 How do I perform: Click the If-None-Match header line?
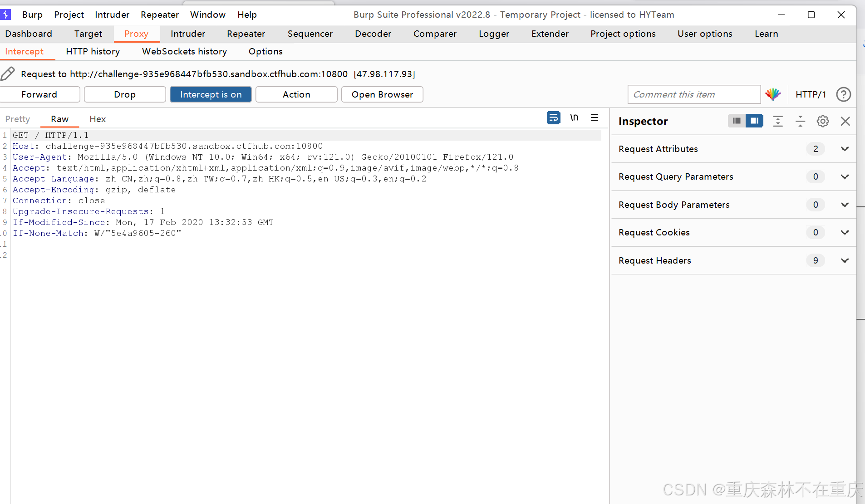coord(97,233)
